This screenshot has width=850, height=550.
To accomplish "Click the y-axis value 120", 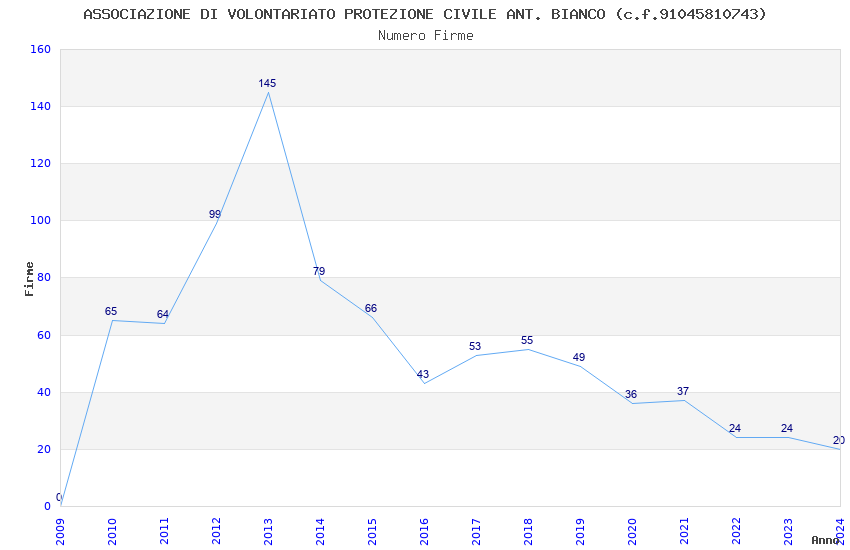I will (40, 163).
